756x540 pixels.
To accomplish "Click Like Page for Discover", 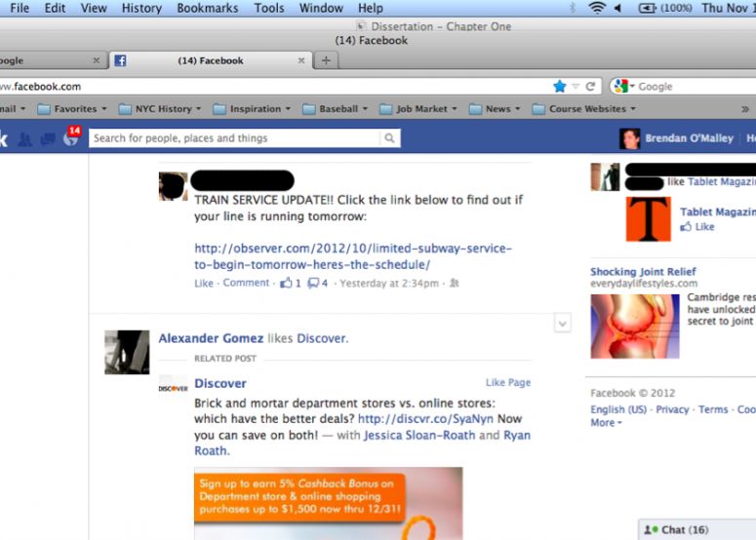I will click(x=507, y=383).
